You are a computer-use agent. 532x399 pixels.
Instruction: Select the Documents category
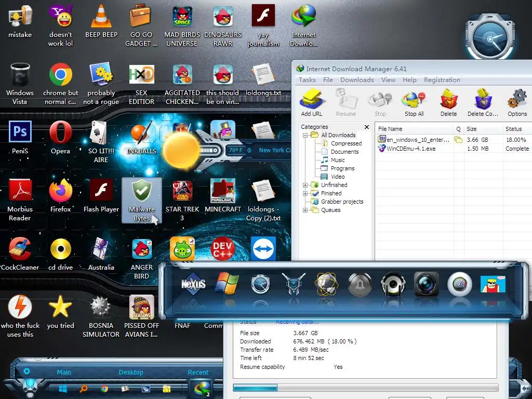click(344, 152)
